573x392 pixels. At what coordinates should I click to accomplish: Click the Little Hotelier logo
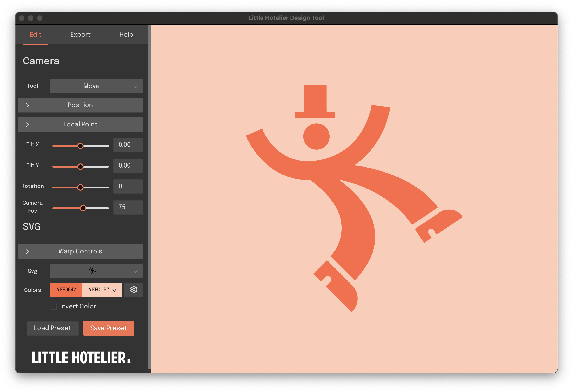81,357
